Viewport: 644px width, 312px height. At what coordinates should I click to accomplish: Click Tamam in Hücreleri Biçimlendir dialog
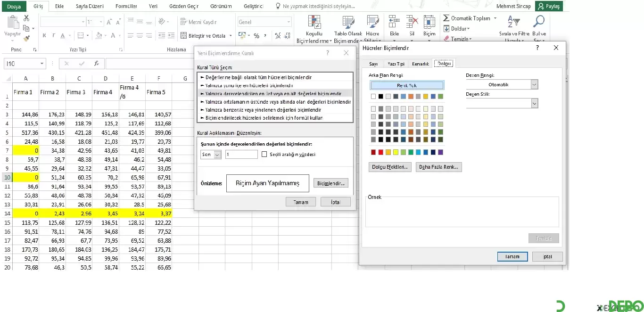[x=512, y=256]
